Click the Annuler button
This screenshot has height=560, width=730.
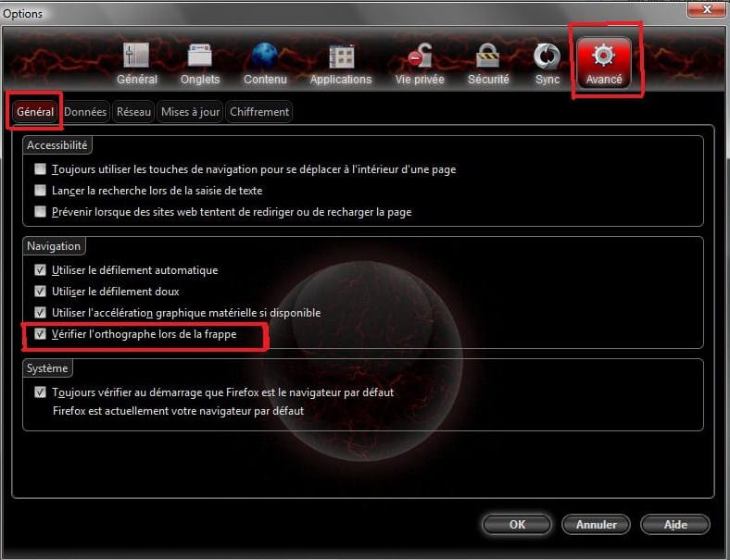[x=596, y=525]
